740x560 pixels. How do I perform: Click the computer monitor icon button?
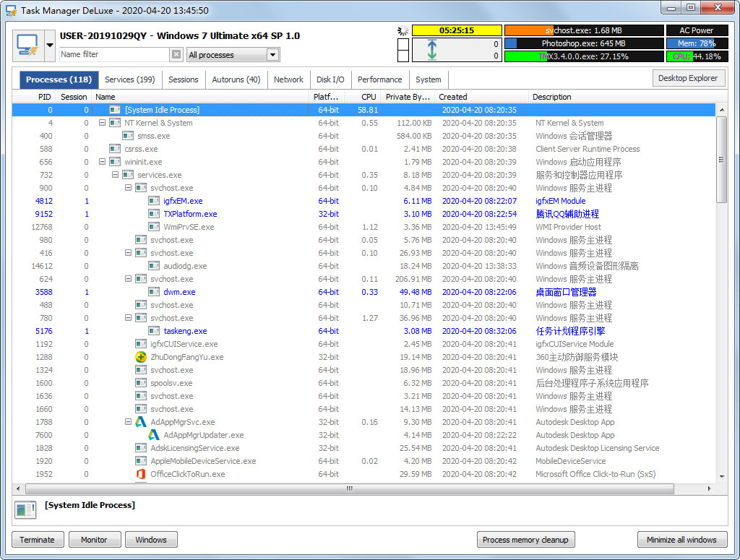pos(27,46)
